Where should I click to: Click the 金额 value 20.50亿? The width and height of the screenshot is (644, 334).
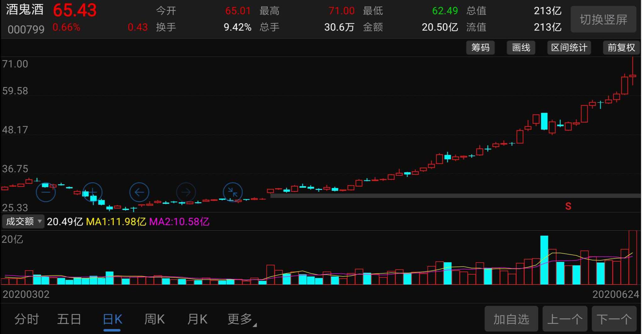(x=440, y=27)
